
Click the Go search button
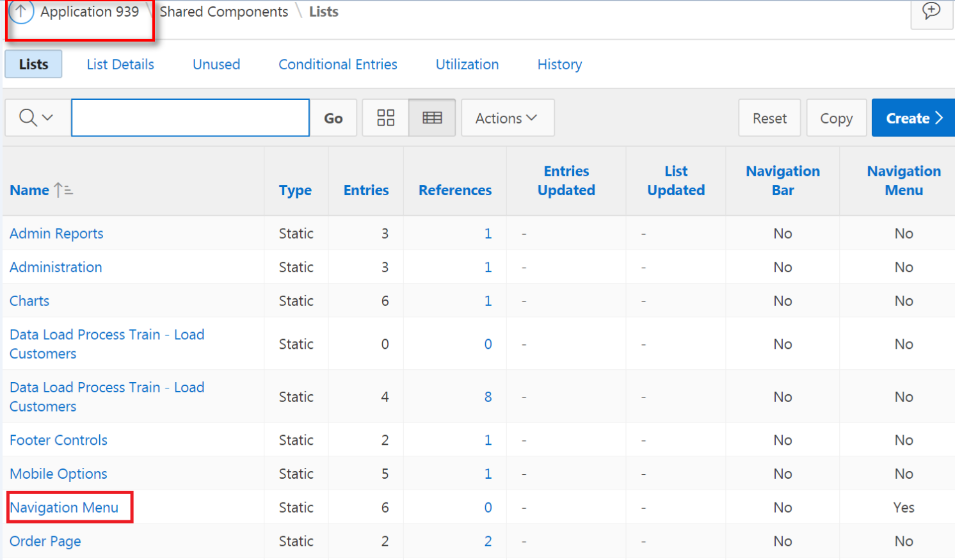[x=333, y=118]
